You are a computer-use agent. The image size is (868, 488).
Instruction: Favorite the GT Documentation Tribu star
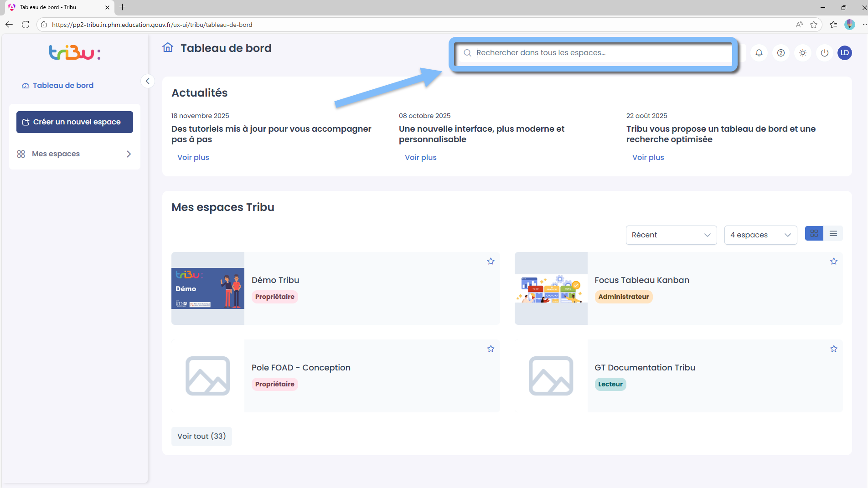pyautogui.click(x=834, y=349)
